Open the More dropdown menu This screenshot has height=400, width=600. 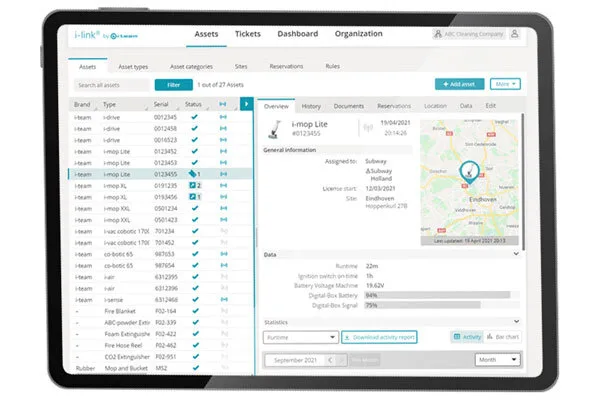505,84
